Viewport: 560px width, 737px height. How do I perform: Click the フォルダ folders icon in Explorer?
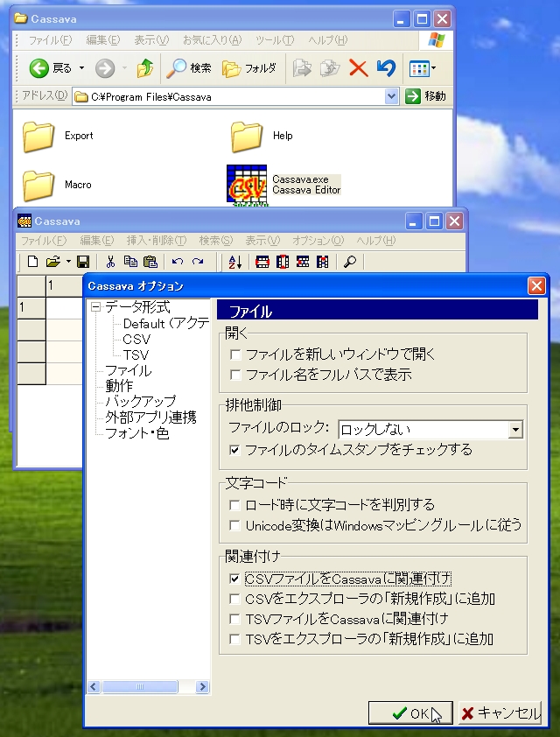(249, 68)
